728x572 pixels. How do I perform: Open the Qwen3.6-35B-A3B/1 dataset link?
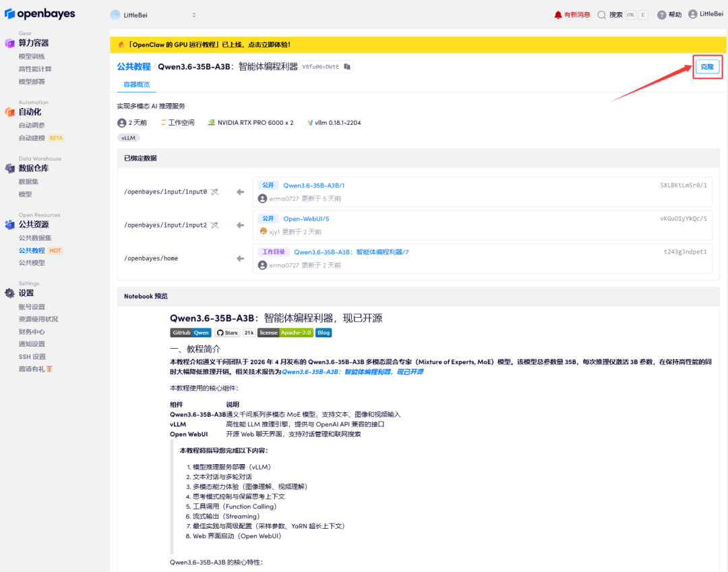point(314,185)
